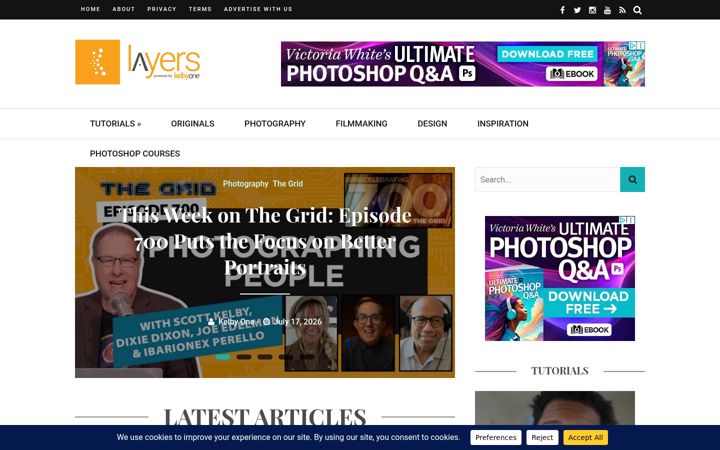Open the Terms link

(x=200, y=9)
